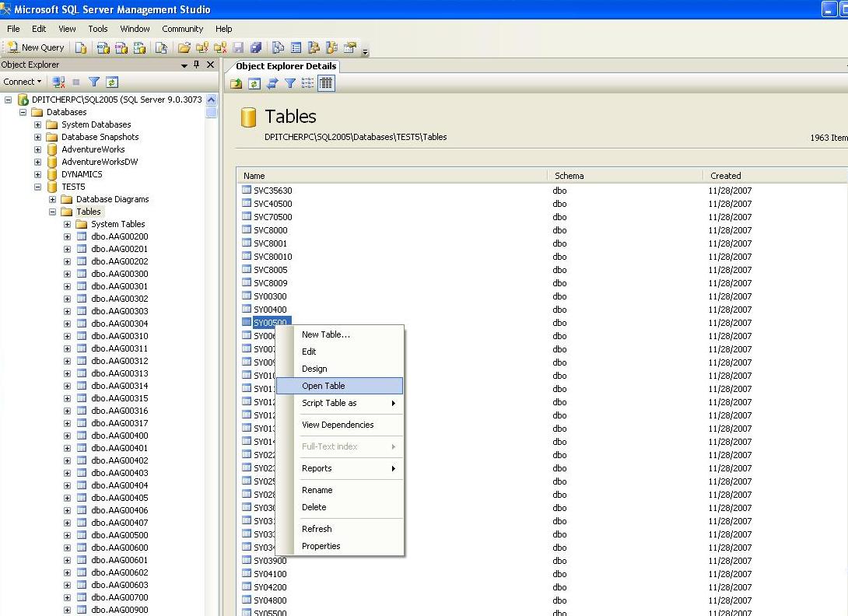Image resolution: width=848 pixels, height=616 pixels.
Task: Open the Connect dropdown in Object Explorer
Action: (23, 82)
